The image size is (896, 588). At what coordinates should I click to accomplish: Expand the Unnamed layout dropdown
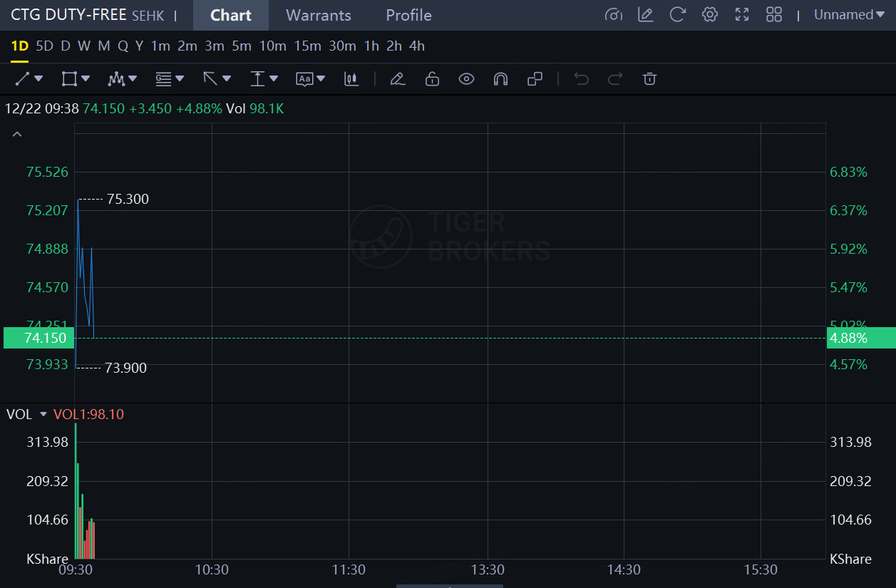[x=848, y=15]
